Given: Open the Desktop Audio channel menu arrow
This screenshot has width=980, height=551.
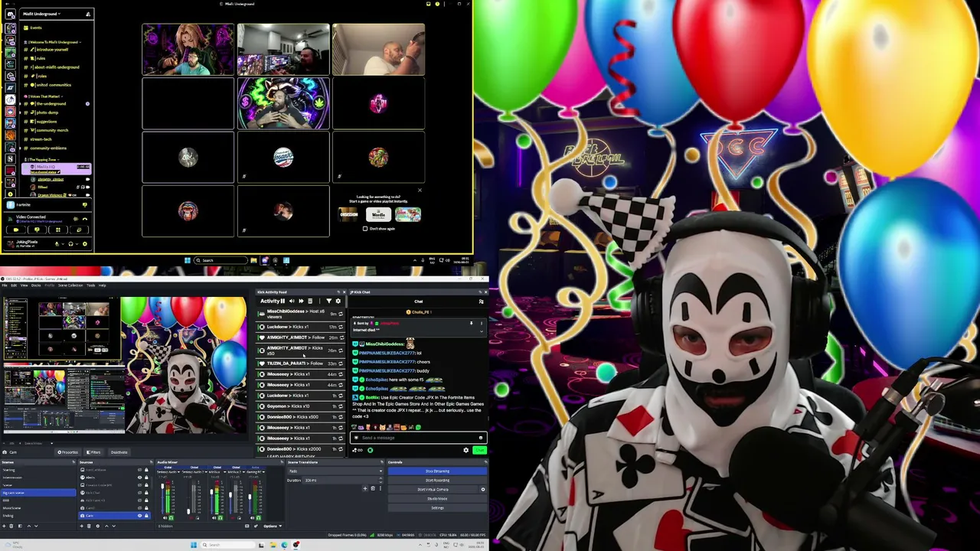Looking at the screenshot, I should click(178, 471).
